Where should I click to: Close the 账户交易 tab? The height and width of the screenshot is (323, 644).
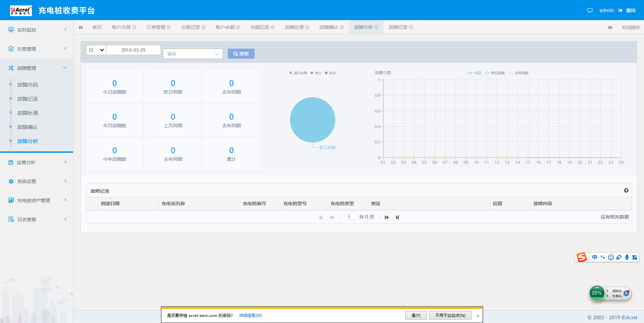tap(134, 27)
